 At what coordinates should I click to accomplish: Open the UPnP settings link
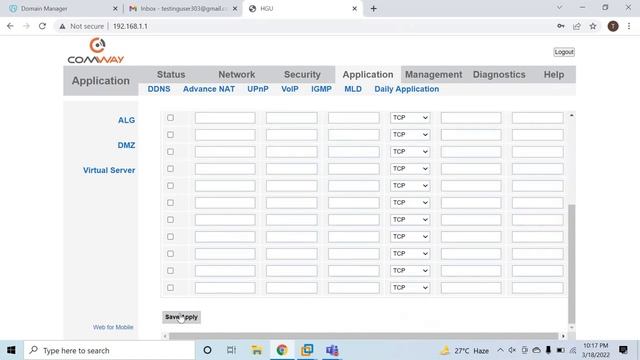258,89
